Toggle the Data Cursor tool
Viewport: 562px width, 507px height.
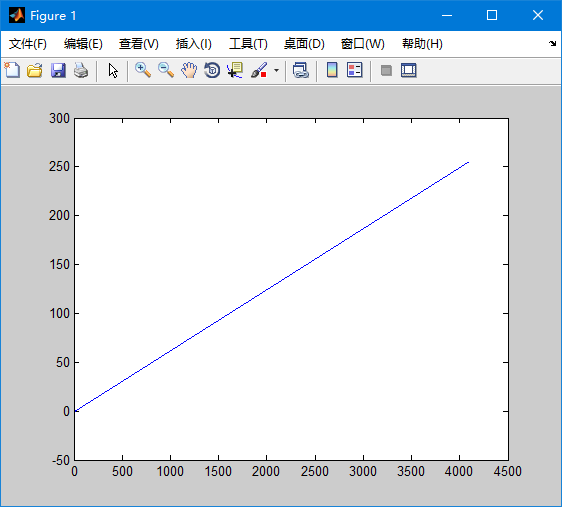[235, 70]
